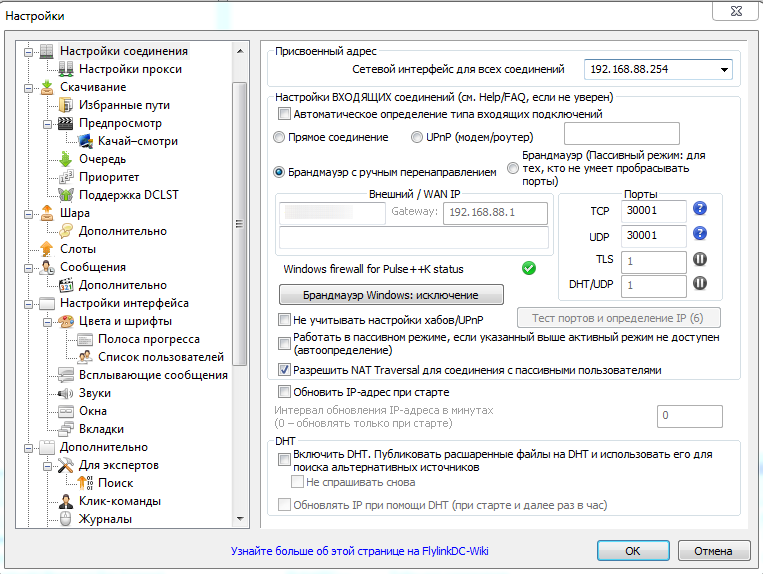Viewport: 763px width, 574px height.
Task: Open Дополнительно under Шара
Action: [123, 231]
